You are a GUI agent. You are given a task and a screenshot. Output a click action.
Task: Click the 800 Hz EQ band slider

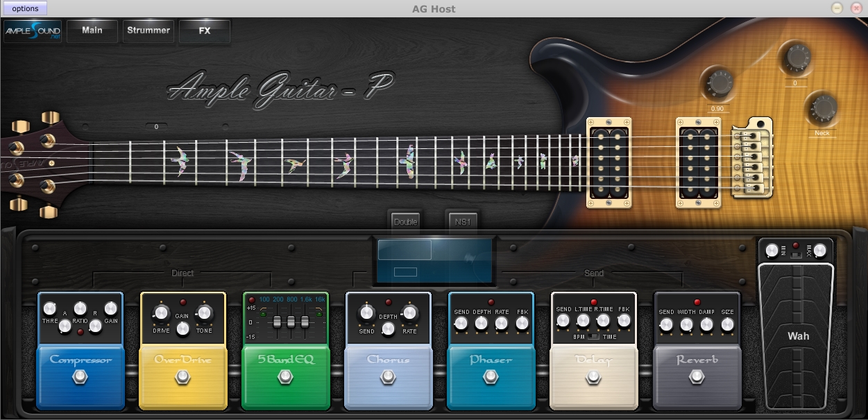tap(291, 322)
